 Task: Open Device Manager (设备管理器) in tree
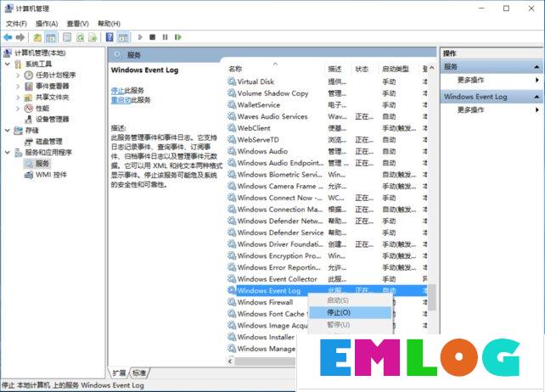(52, 120)
